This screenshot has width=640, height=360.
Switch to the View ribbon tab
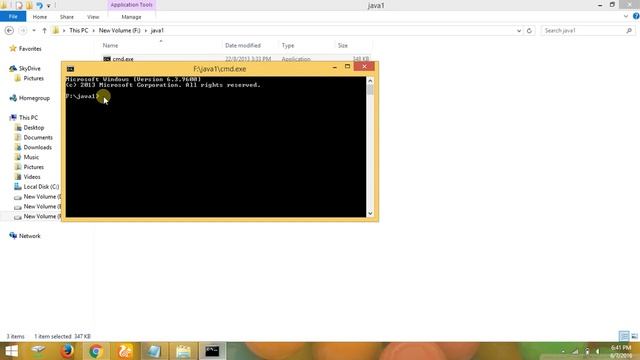pos(93,17)
